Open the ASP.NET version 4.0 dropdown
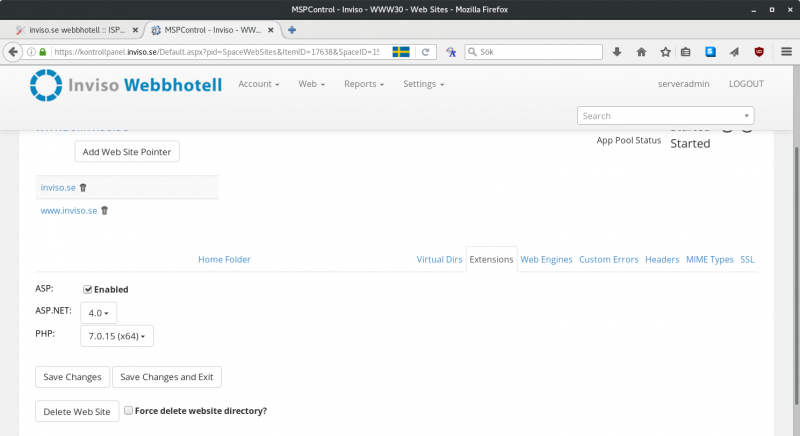The width and height of the screenshot is (800, 436). (x=98, y=313)
